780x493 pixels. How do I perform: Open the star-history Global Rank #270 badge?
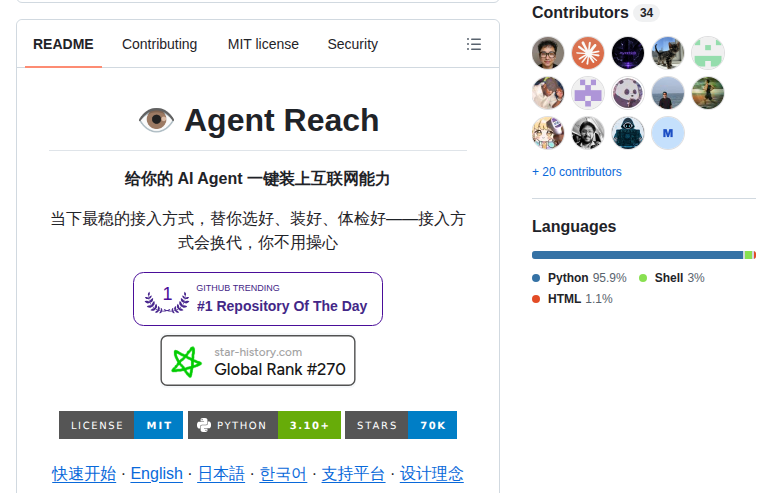(258, 361)
